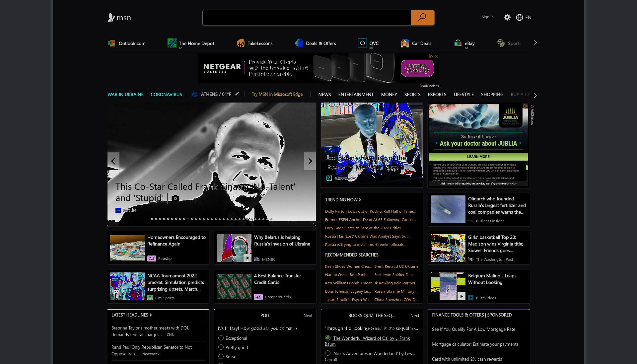The image size is (637, 364).
Task: Open the settings gear icon
Action: (x=507, y=17)
